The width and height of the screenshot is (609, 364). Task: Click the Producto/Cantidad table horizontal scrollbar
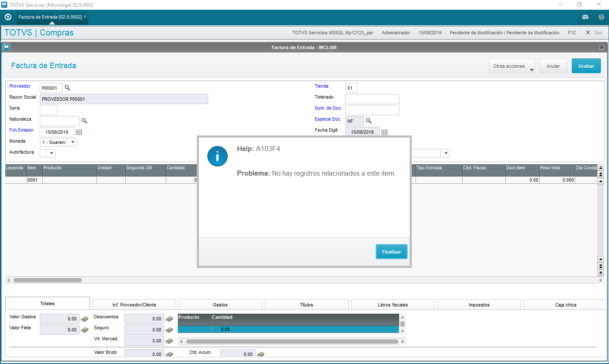coord(292,342)
